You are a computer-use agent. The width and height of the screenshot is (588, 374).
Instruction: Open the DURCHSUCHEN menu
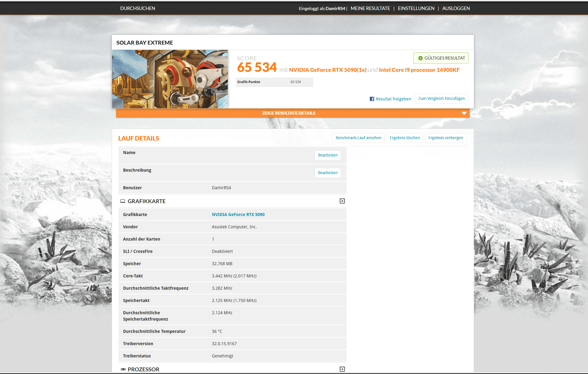tap(138, 8)
